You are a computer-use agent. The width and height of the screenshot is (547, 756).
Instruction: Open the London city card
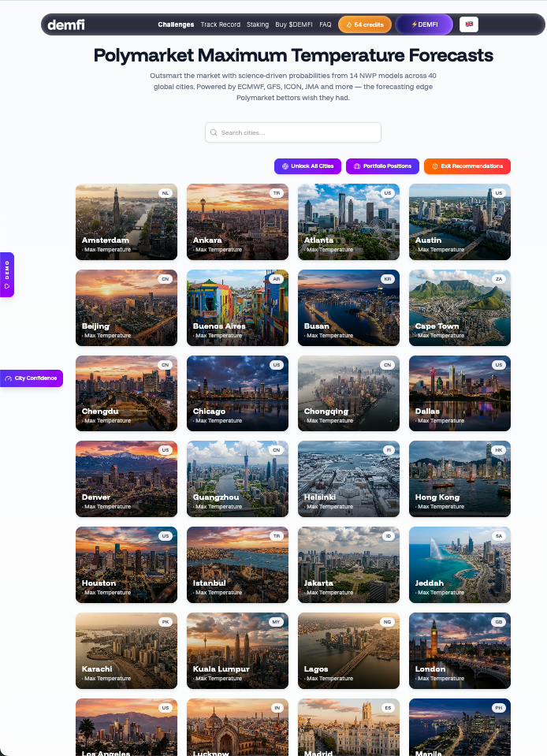(460, 650)
